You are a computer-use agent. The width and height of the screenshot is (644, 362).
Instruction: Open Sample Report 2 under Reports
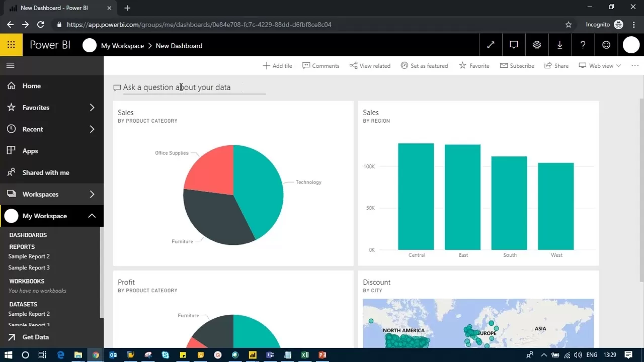pyautogui.click(x=29, y=256)
